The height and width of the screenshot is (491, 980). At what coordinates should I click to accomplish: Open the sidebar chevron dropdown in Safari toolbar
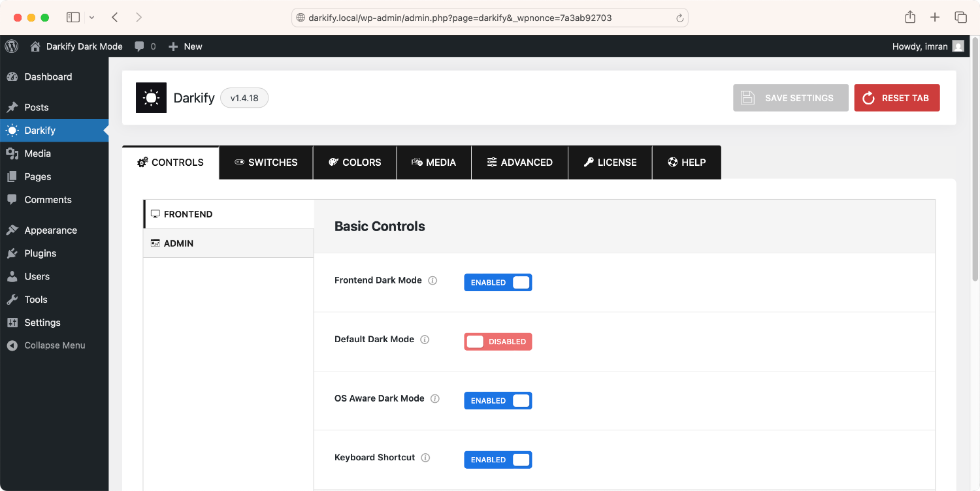(93, 18)
